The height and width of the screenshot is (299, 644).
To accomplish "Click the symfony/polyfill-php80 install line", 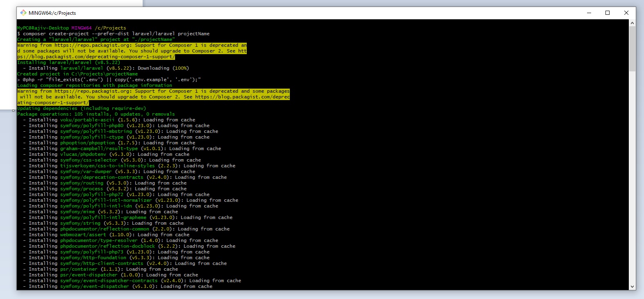I will [x=116, y=126].
